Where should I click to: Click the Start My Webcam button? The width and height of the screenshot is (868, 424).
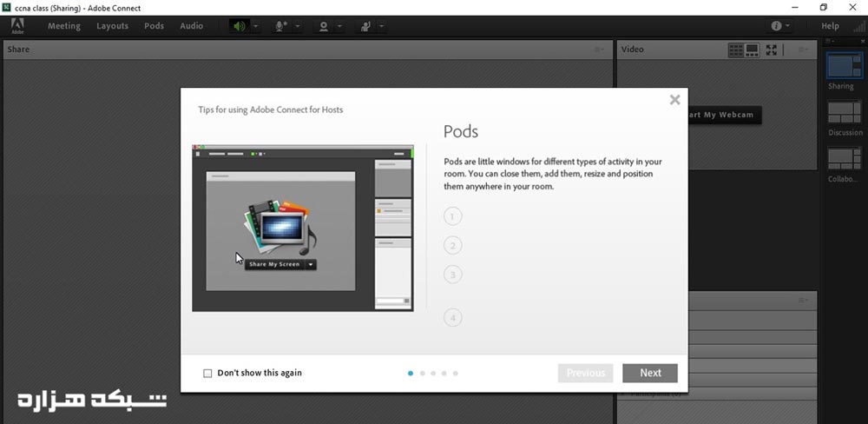point(722,115)
